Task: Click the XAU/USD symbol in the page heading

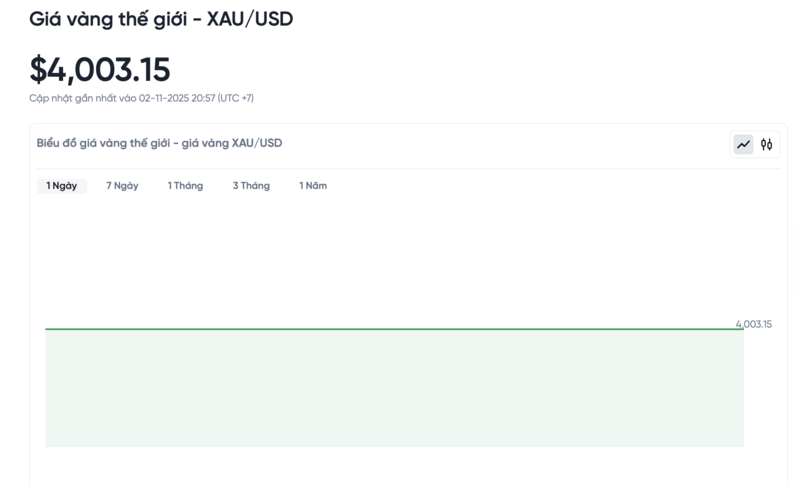Action: coord(250,19)
